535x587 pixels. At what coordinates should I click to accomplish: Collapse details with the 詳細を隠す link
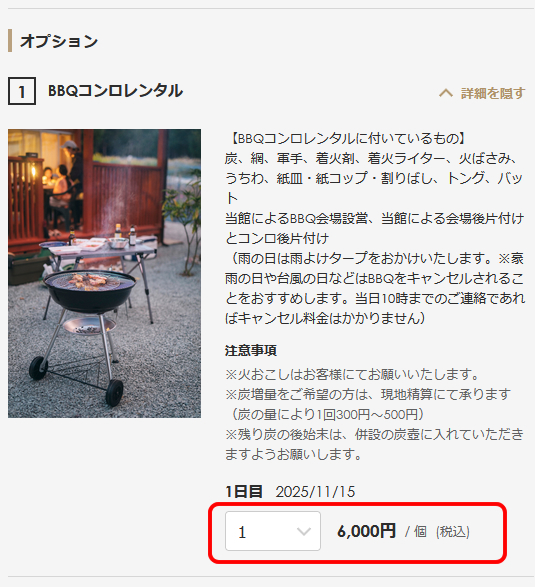(x=482, y=93)
